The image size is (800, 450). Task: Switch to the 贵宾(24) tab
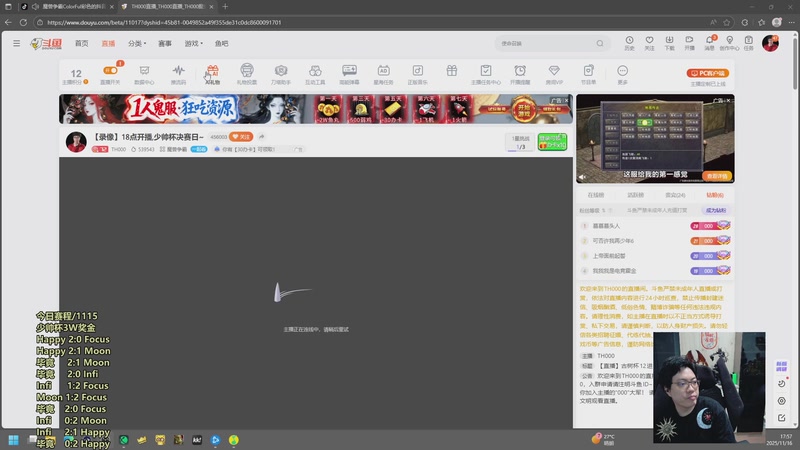tap(675, 195)
